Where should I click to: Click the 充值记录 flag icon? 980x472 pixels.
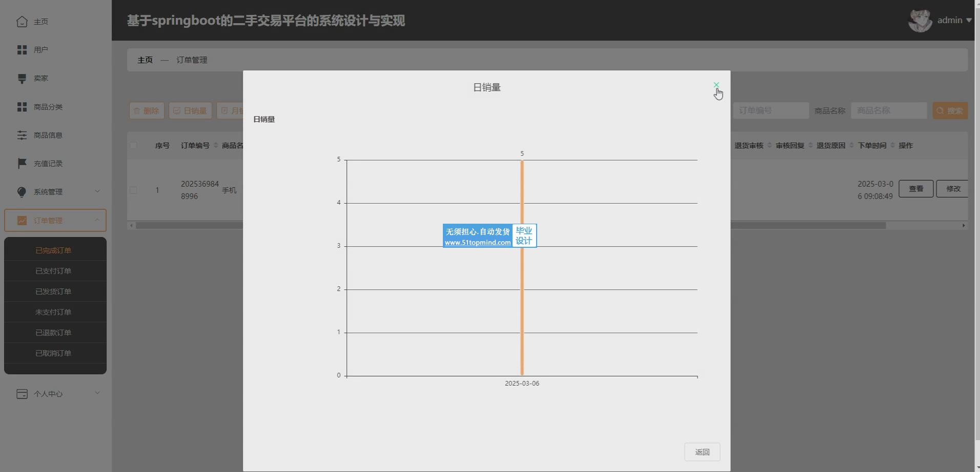tap(22, 164)
